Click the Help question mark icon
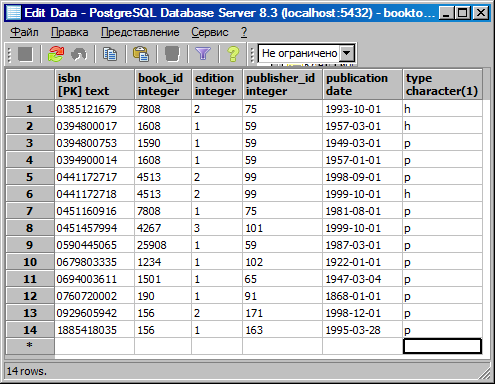This screenshot has width=495, height=384. coord(233,54)
